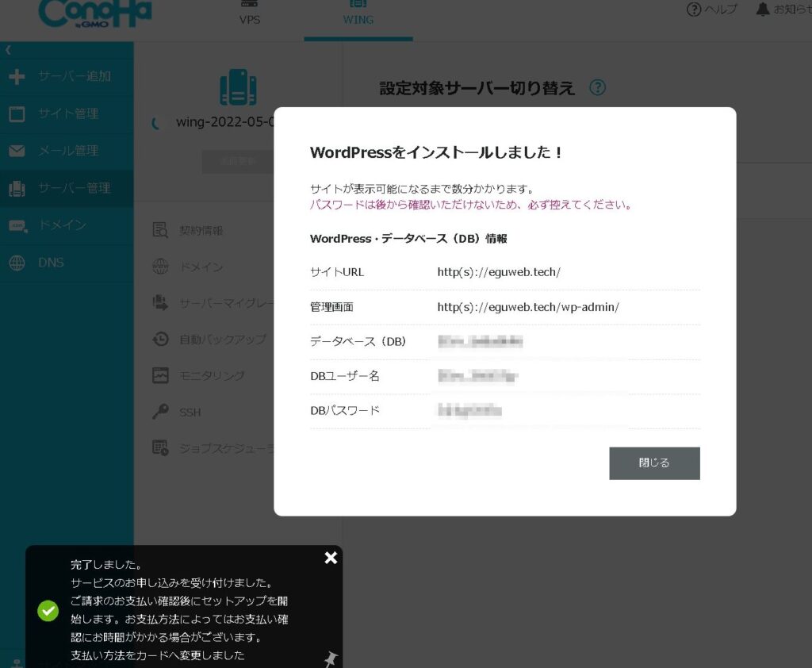The image size is (812, 668).
Task: Dismiss the 完了しました notification with X
Action: click(x=331, y=558)
